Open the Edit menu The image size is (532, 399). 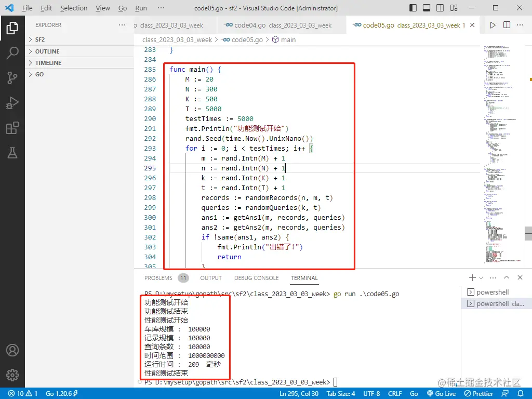pyautogui.click(x=46, y=8)
